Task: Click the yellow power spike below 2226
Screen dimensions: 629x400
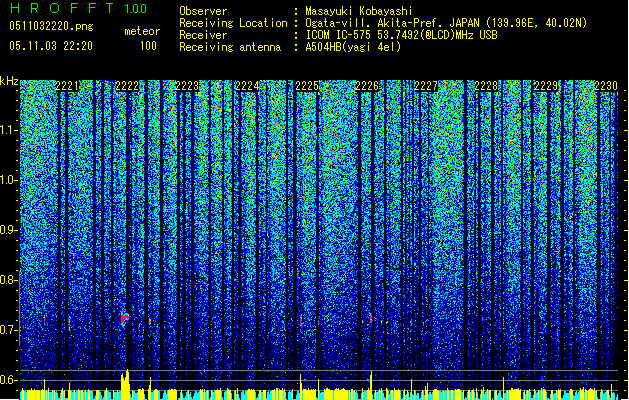Action: 371,385
